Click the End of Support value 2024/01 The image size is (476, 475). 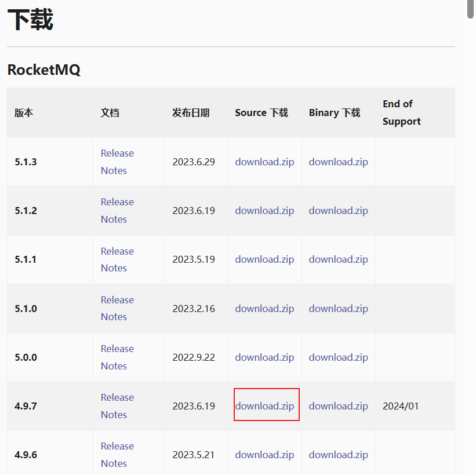[401, 406]
